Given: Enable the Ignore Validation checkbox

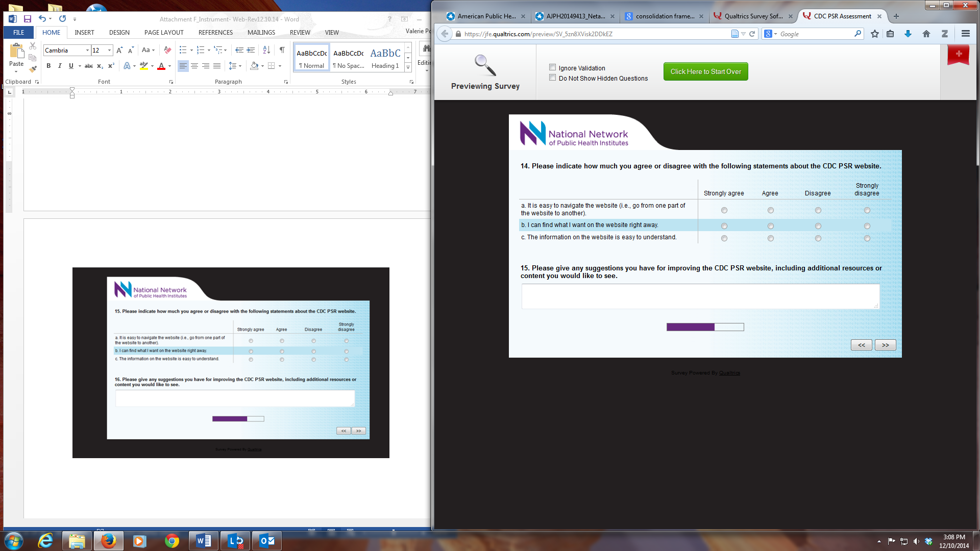Looking at the screenshot, I should tap(552, 67).
